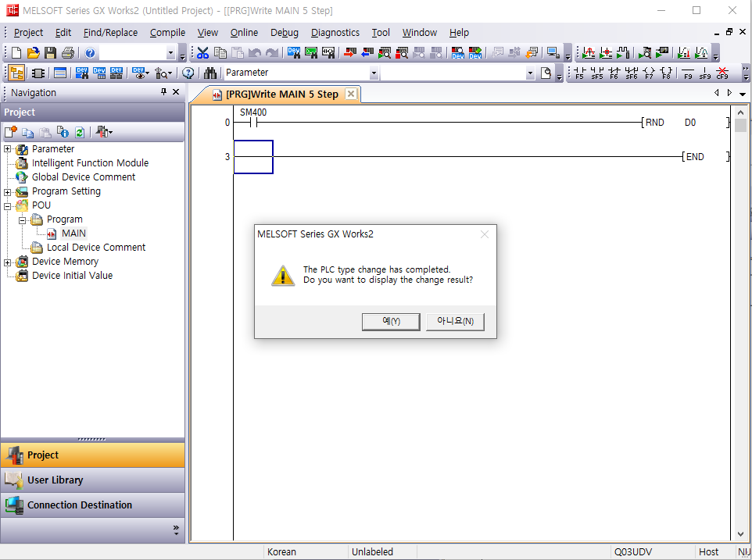Click the first Dev binoculars icon
The width and height of the screenshot is (752, 560).
pos(293,52)
